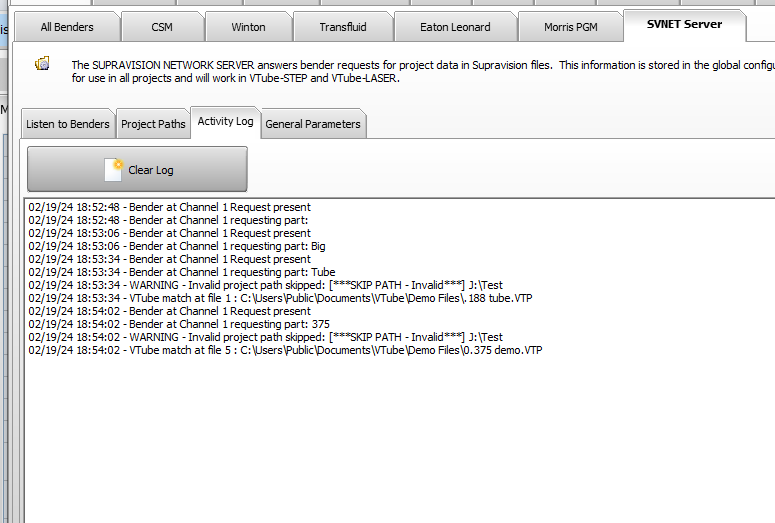Select the 18:54:02 invalid path warning line
Viewport: 775px width, 523px height.
click(x=265, y=337)
